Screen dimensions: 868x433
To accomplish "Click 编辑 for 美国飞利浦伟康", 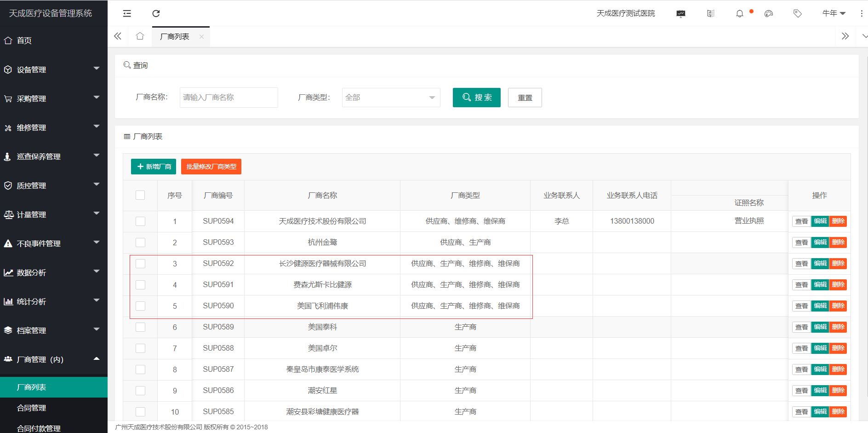I will [820, 306].
